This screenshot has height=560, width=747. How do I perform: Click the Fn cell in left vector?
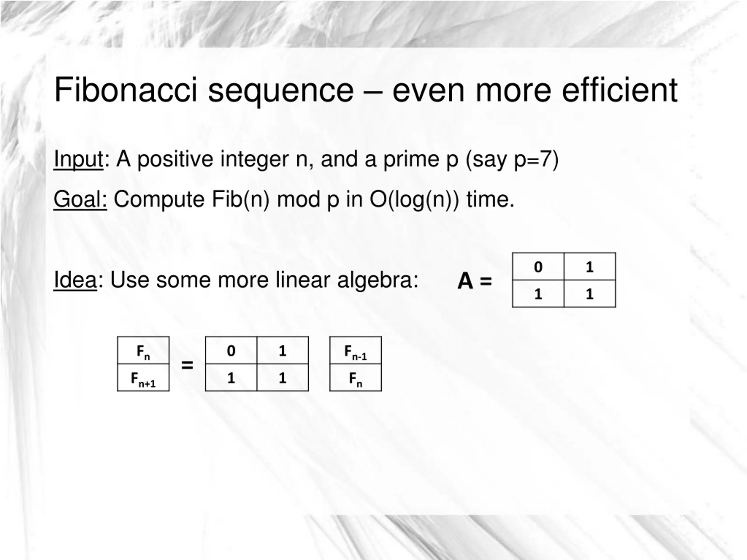click(143, 350)
